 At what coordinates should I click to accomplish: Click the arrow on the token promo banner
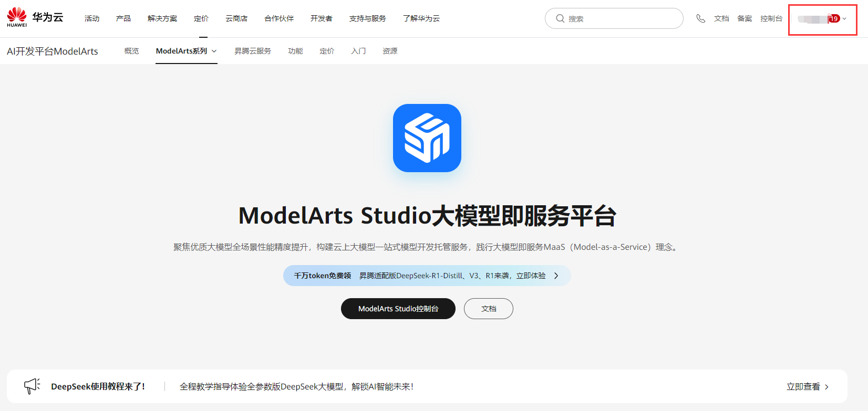[x=556, y=276]
